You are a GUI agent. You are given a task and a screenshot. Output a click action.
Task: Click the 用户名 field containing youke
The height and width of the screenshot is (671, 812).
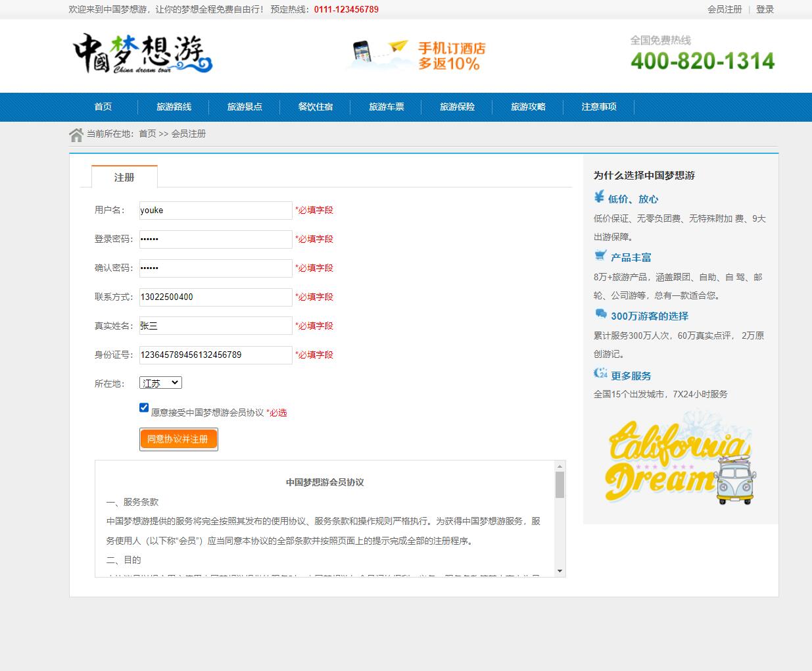coord(216,210)
